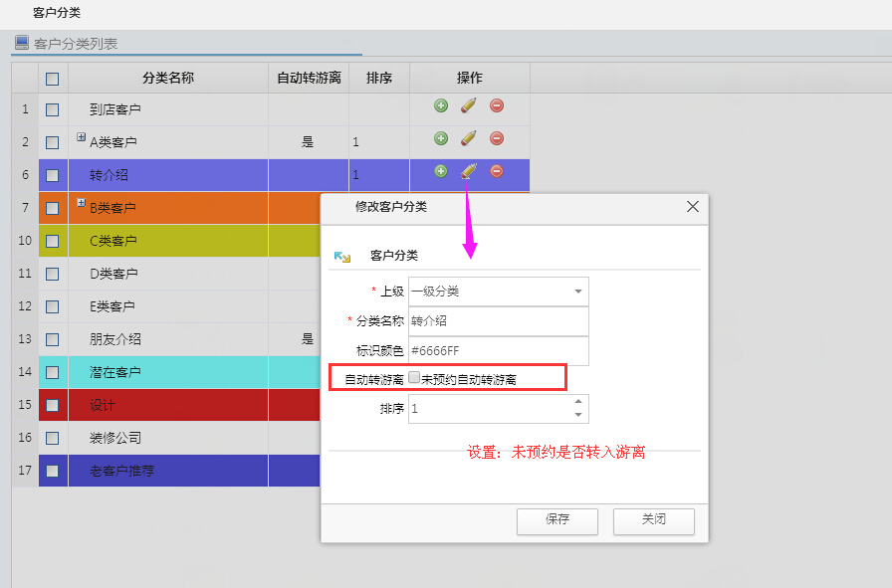Click the blue arrow icon beside 客户分类 heading
The image size is (892, 588).
click(340, 257)
